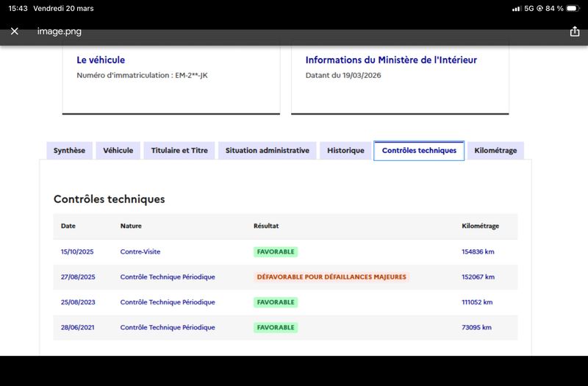Click the Résultat column header
Screen dimensions: 588x386
click(266, 226)
